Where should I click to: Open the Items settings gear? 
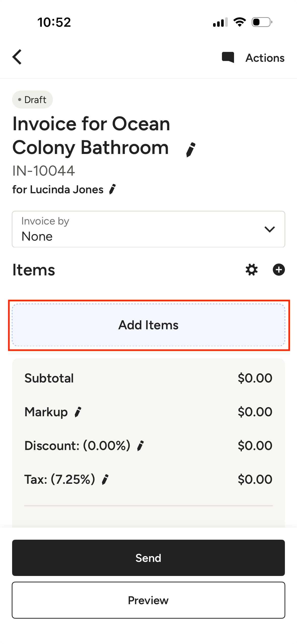(251, 270)
